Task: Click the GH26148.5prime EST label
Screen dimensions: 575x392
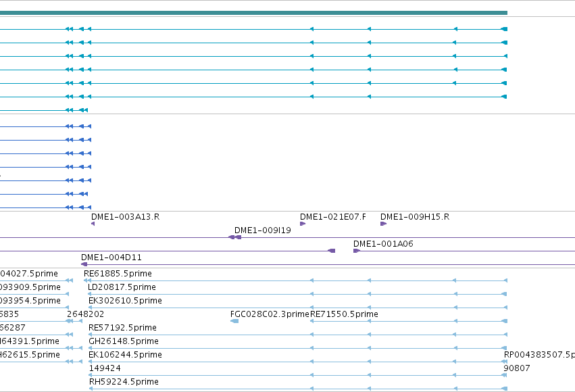Action: point(124,341)
